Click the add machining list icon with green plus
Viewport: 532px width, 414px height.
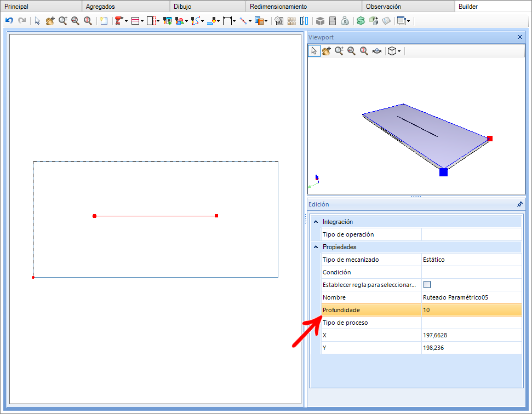point(167,21)
